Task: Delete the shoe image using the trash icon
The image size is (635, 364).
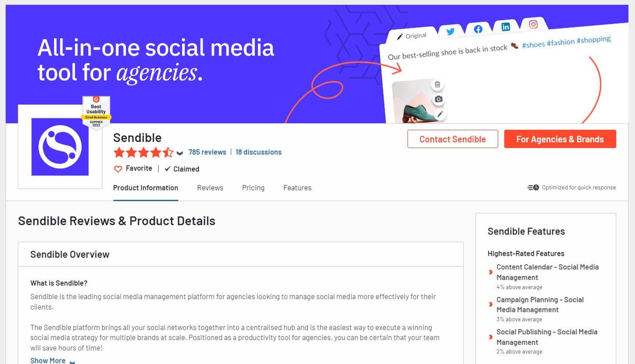Action: click(x=437, y=85)
